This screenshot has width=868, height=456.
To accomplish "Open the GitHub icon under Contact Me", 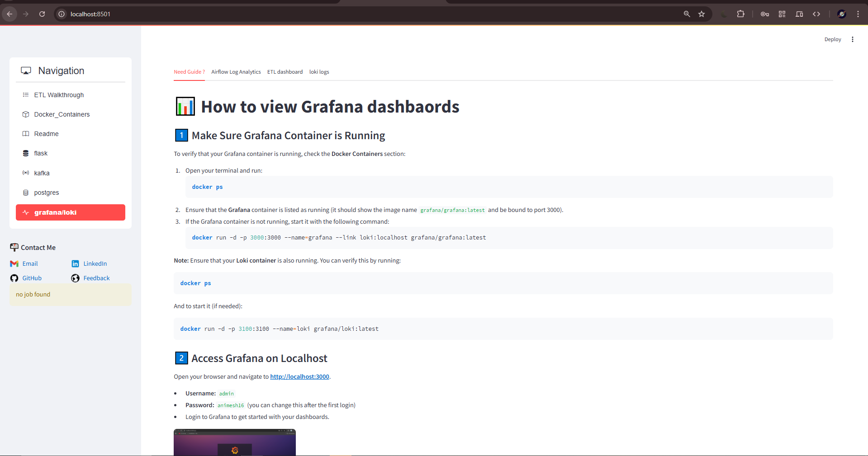I will [14, 278].
